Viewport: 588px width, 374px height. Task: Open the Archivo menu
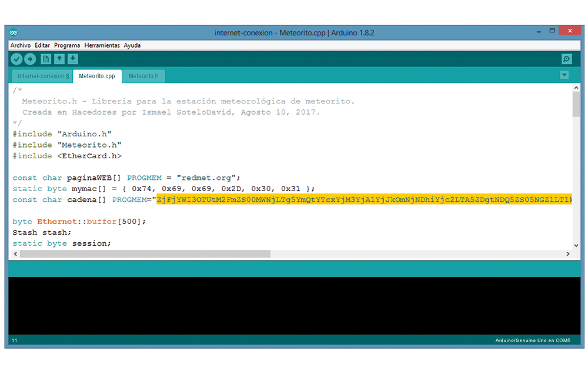pyautogui.click(x=21, y=45)
